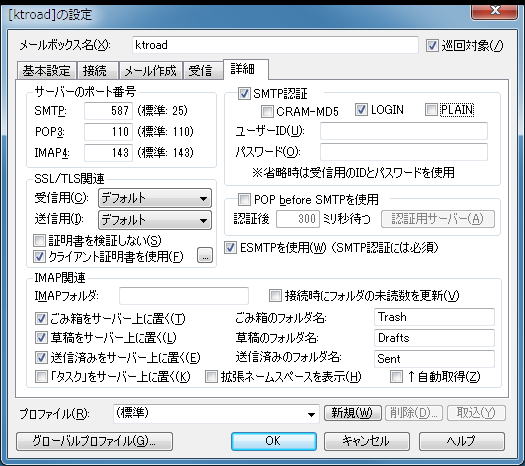Toggle the POP before SMTP checkbox
This screenshot has width=525, height=466.
244,200
